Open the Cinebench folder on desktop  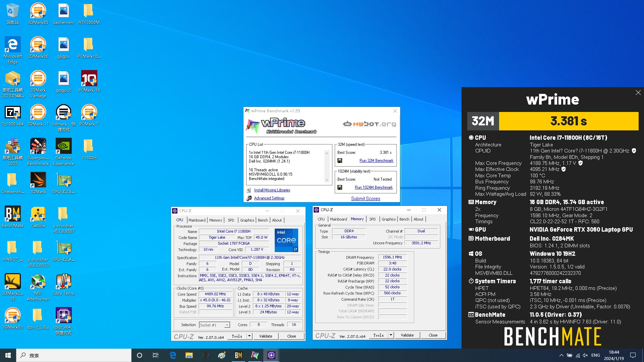pos(12,183)
